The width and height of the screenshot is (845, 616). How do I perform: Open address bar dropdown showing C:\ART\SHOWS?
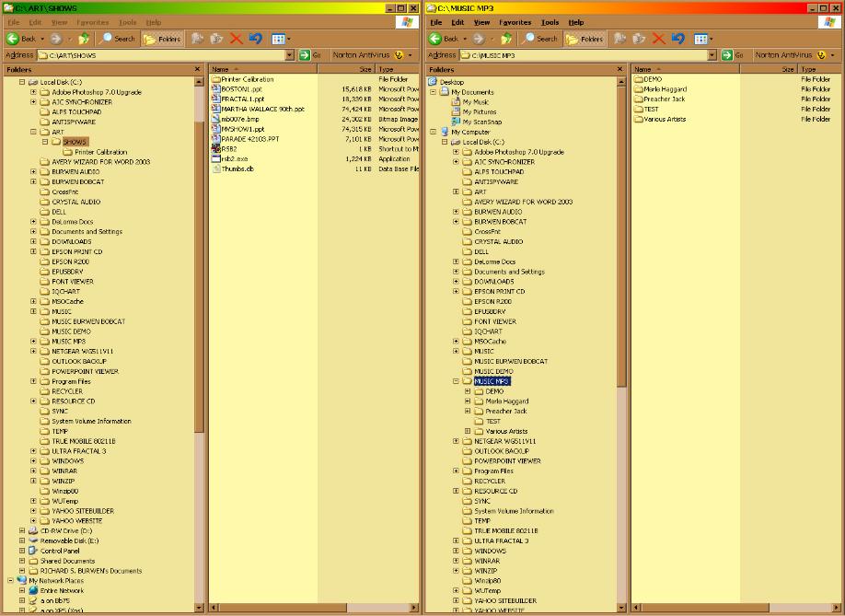[x=290, y=55]
